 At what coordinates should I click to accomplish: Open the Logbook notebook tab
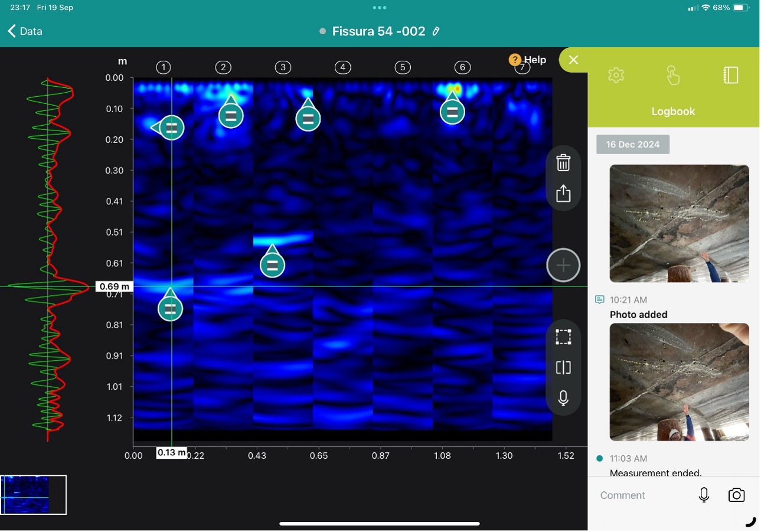tap(730, 75)
